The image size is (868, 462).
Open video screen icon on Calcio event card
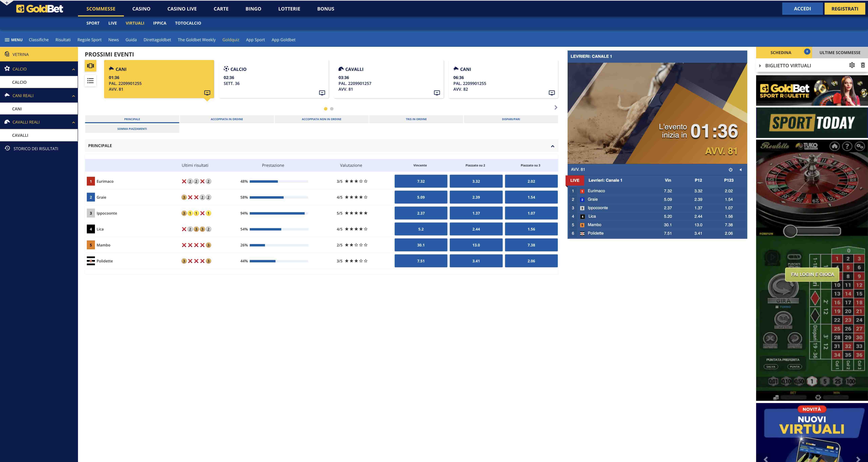coord(322,93)
